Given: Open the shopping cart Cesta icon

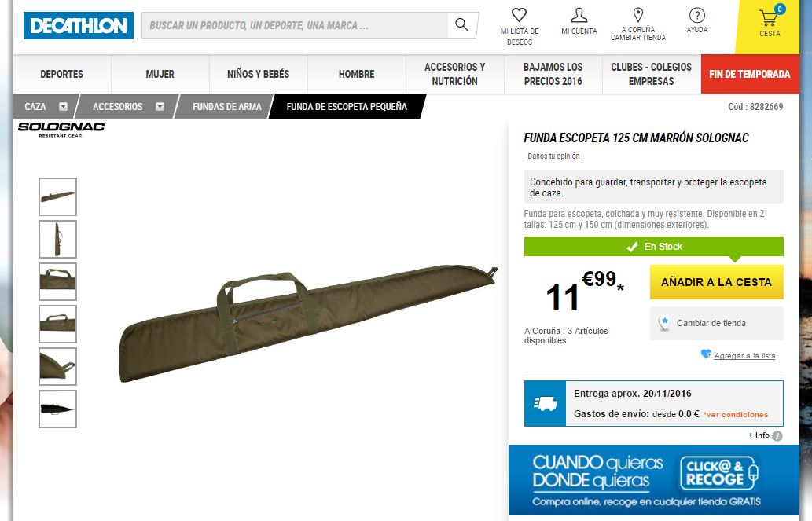Looking at the screenshot, I should (x=769, y=18).
